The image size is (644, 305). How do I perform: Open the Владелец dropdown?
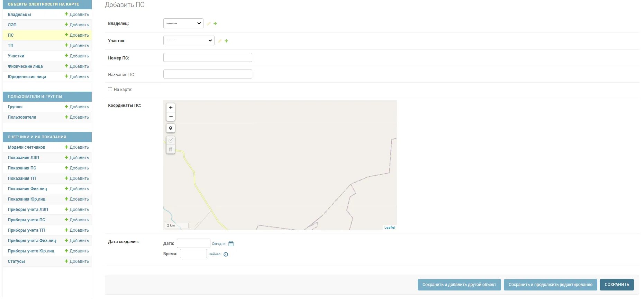coord(183,24)
